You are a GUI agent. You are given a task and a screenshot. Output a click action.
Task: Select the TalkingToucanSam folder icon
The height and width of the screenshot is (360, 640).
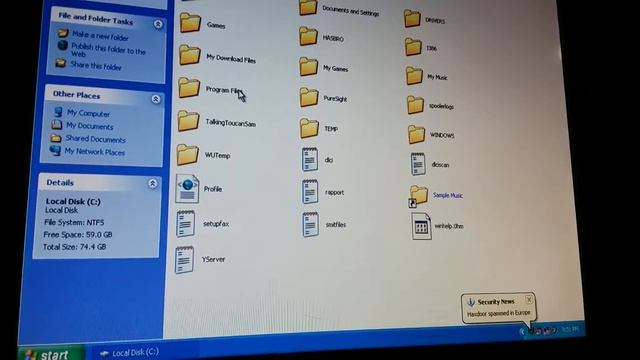(189, 120)
